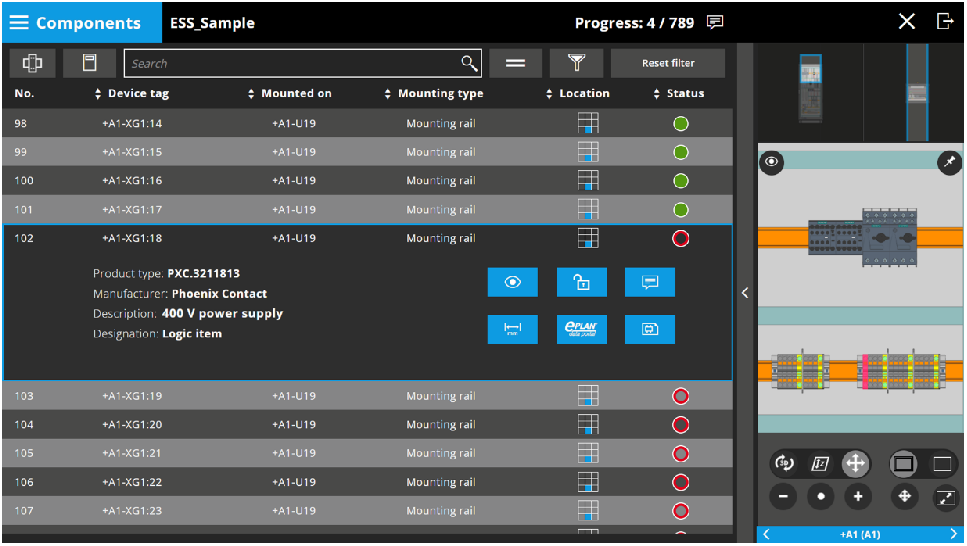This screenshot has width=967, height=546.
Task: Zoom out with the minus button
Action: (x=783, y=496)
